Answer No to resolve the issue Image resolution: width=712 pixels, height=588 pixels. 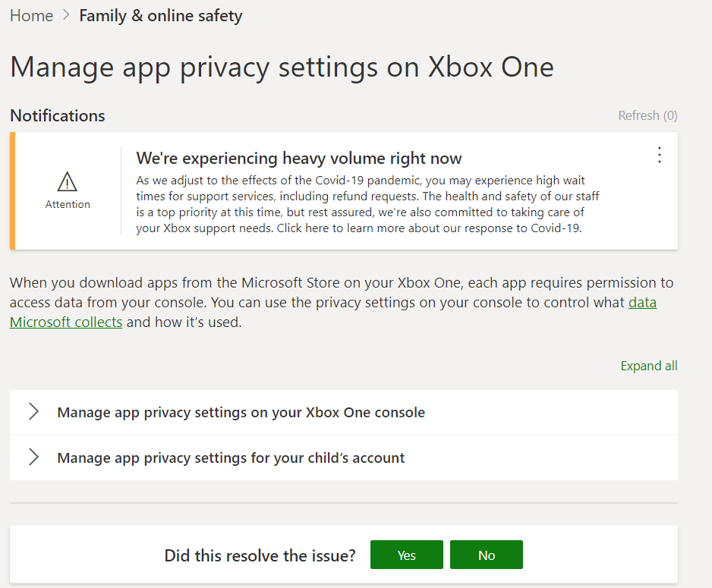click(x=487, y=555)
